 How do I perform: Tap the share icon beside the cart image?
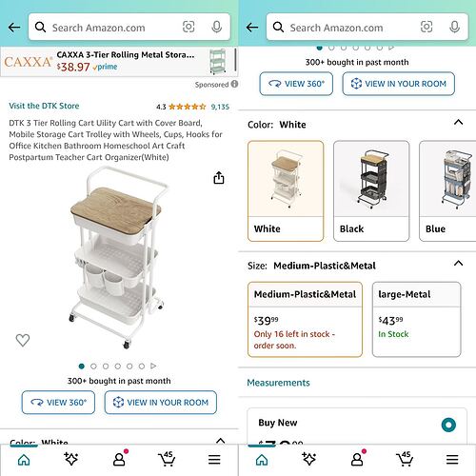pos(219,178)
